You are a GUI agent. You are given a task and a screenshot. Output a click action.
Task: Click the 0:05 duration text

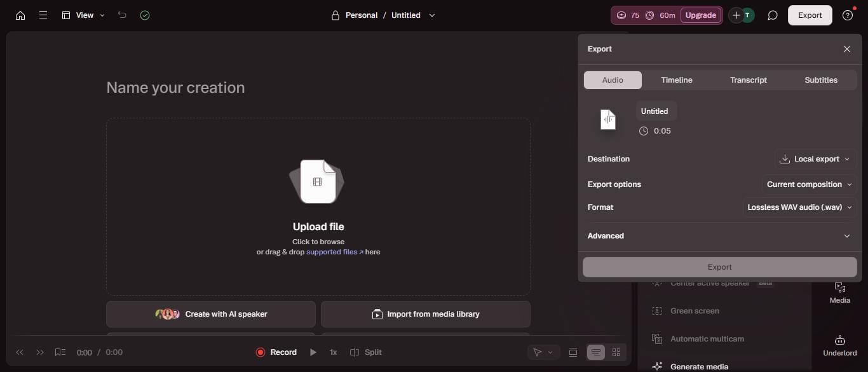(662, 131)
